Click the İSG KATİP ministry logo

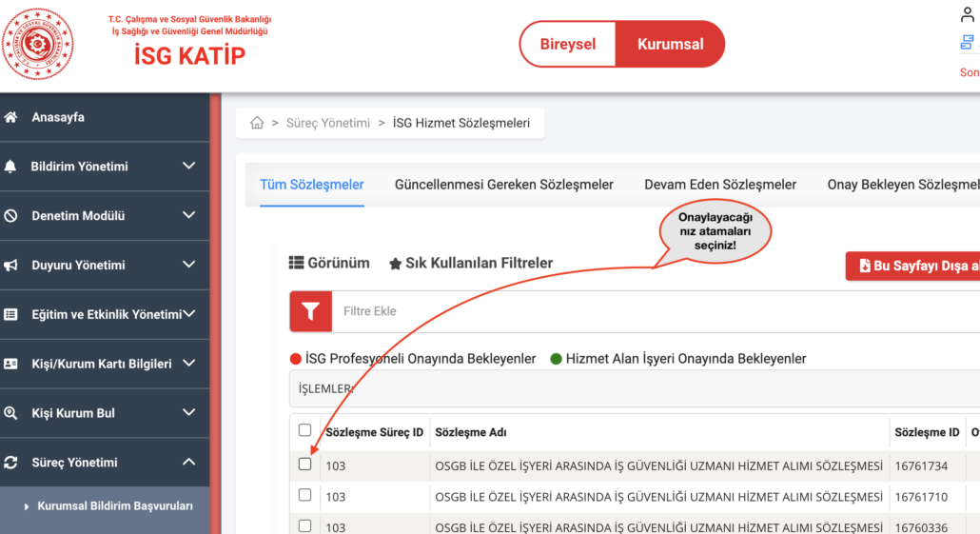tap(38, 44)
